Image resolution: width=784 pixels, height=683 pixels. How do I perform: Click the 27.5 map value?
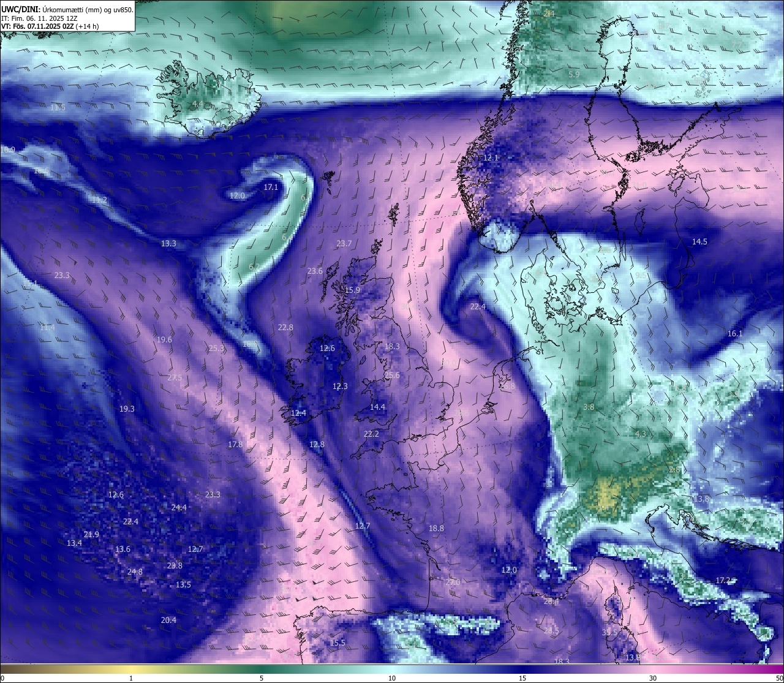[x=175, y=377]
